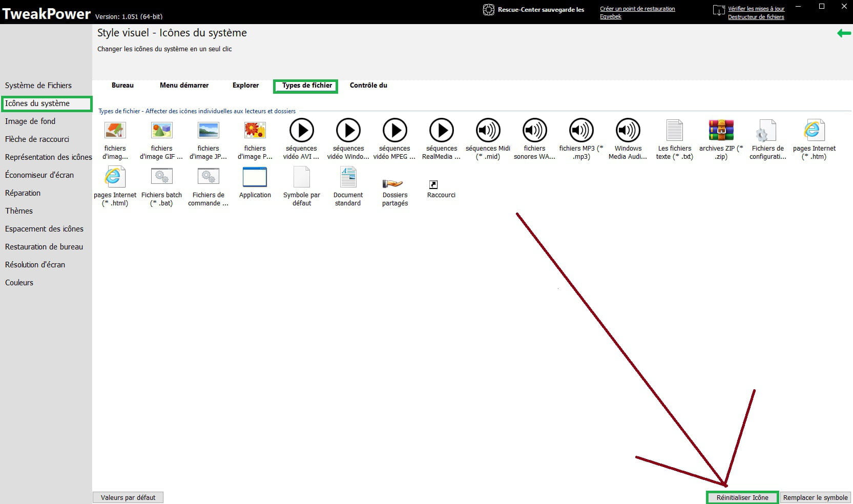Select the MP3 files icon
Image resolution: width=853 pixels, height=504 pixels.
[x=581, y=131]
